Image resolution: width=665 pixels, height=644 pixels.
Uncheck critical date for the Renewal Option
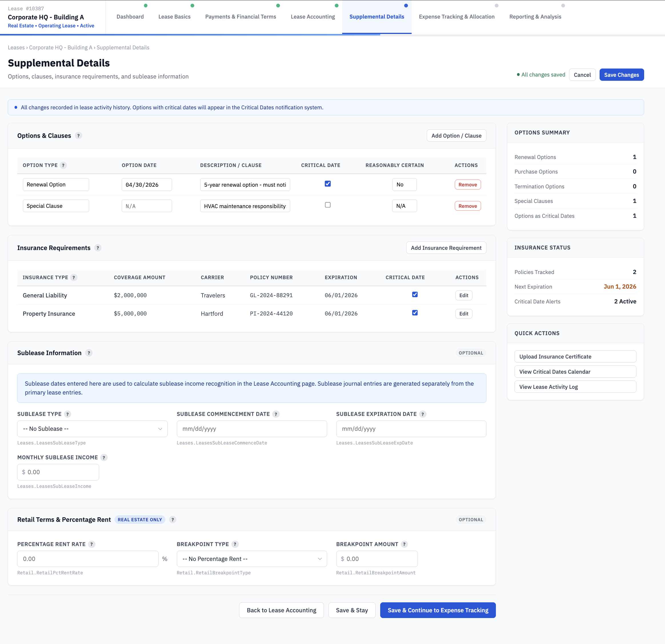327,184
